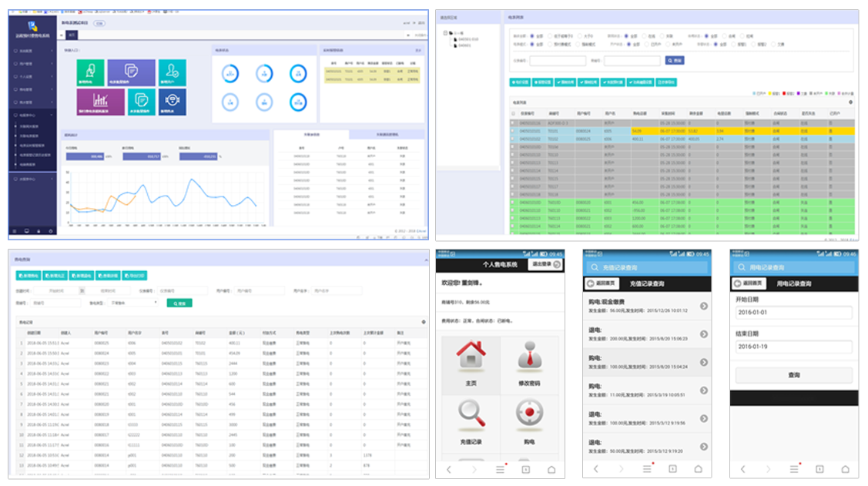This screenshot has height=486, width=868.
Task: Open first 购电:现金缴费 record arrow
Action: coord(704,307)
